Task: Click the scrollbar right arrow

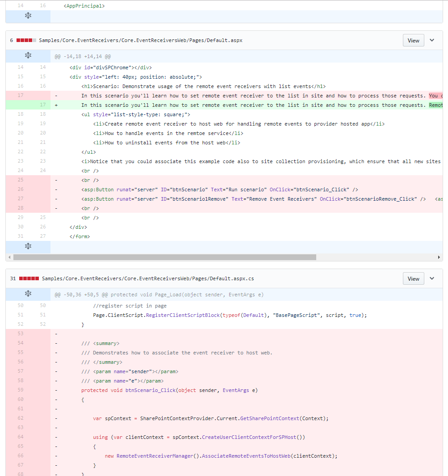Action: coord(439,257)
